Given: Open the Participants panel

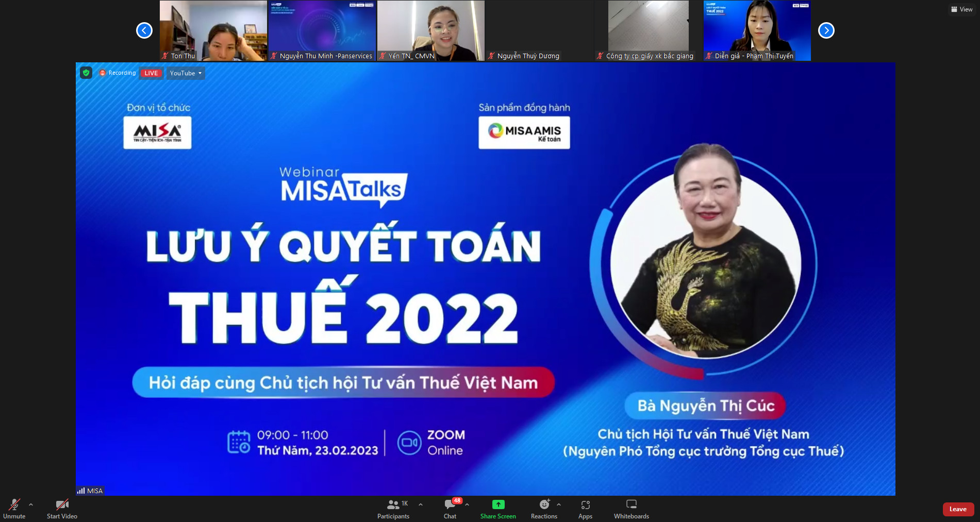Looking at the screenshot, I should click(393, 509).
